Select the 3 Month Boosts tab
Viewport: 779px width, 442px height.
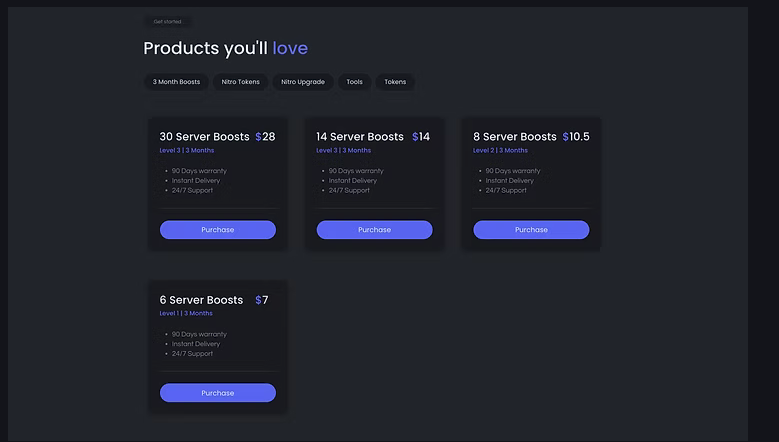pos(176,82)
